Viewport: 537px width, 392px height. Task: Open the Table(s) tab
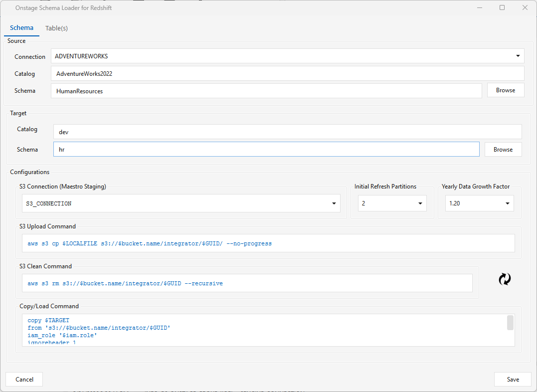[x=56, y=28]
